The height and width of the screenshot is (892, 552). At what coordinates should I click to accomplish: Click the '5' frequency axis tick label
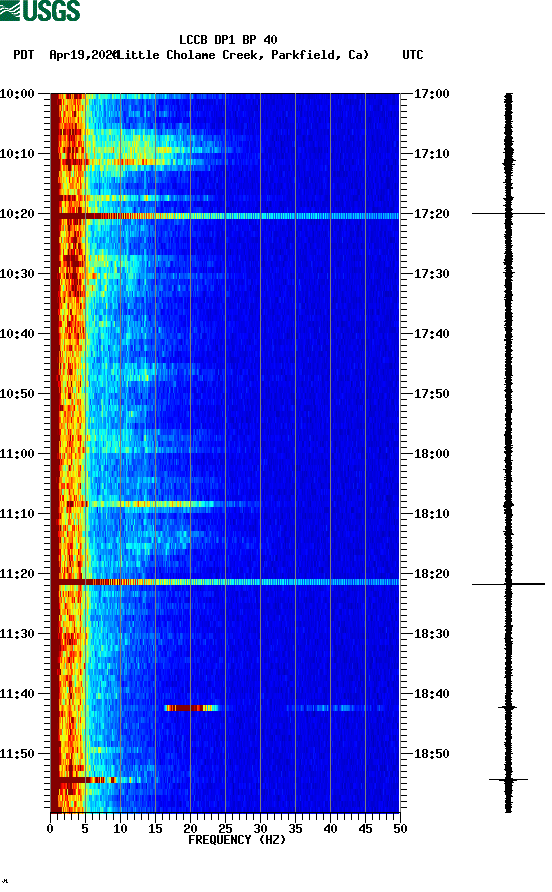point(85,829)
